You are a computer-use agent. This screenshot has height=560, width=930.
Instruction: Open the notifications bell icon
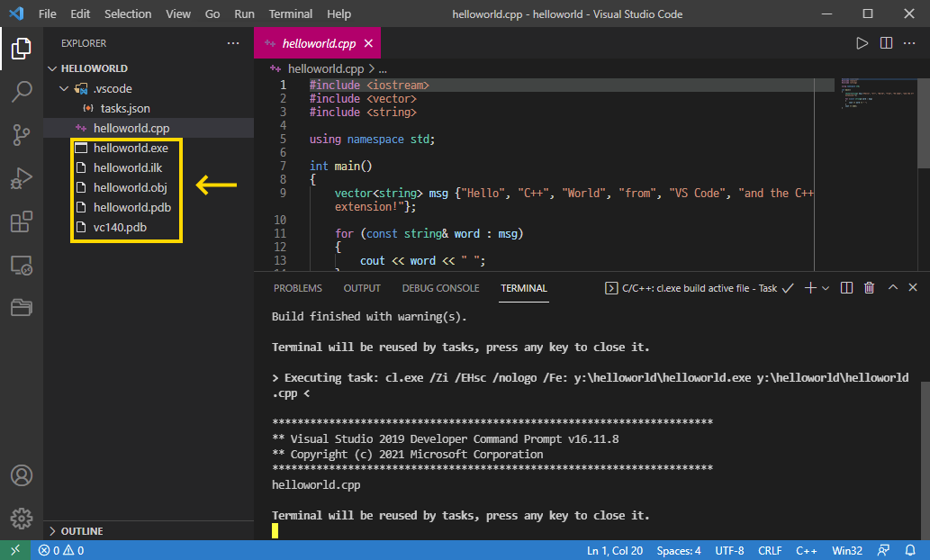click(910, 550)
